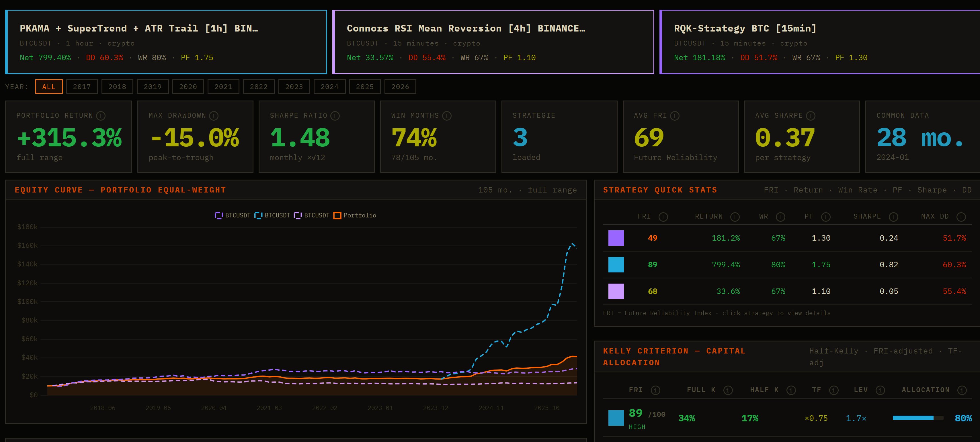Click the '105 mo. · full range' label
The height and width of the screenshot is (442, 980).
(x=527, y=190)
